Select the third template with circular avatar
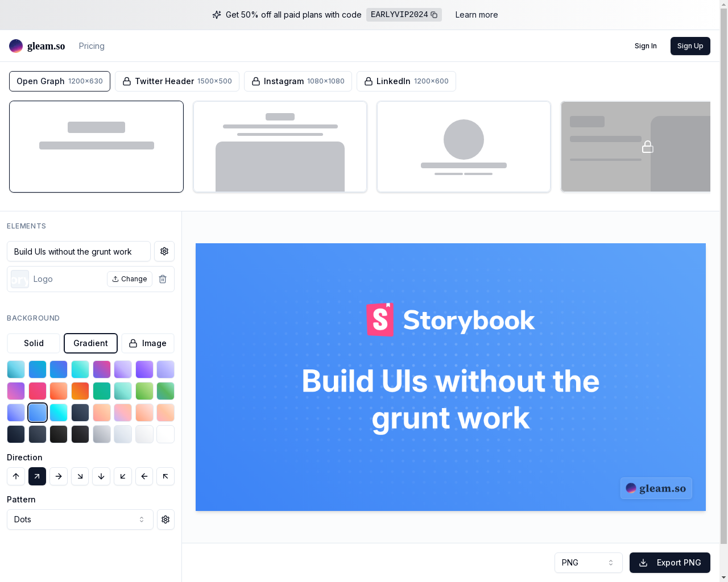 pos(464,147)
